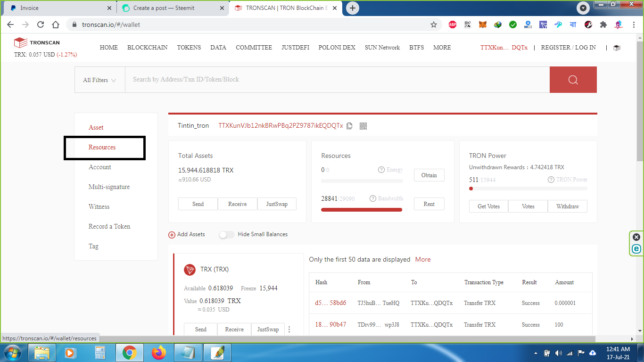This screenshot has height=362, width=644.
Task: Go to the browser home page
Action: click(56, 25)
